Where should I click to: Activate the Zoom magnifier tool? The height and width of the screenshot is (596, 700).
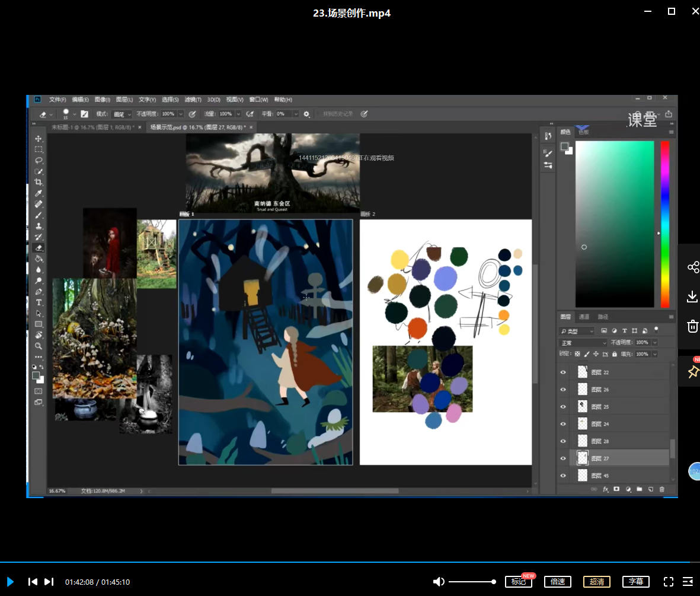[39, 346]
